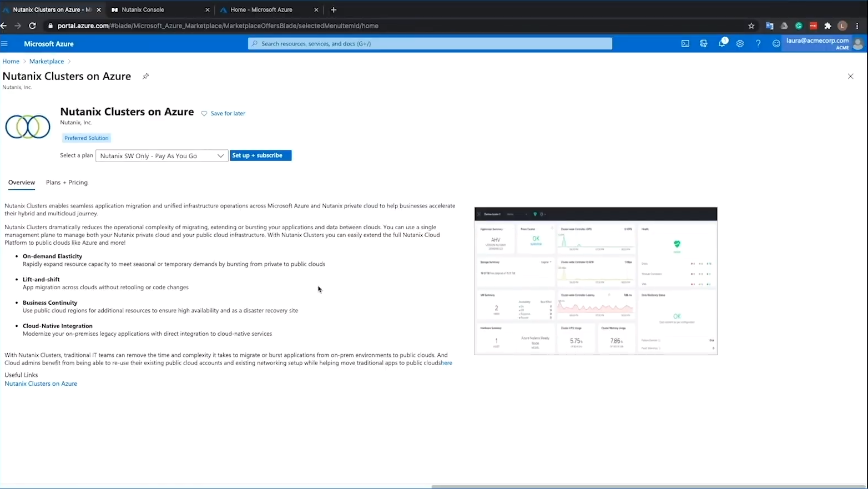Viewport: 868px width, 489px height.
Task: Open Nutanix Clusters on Azure useful link
Action: (41, 384)
